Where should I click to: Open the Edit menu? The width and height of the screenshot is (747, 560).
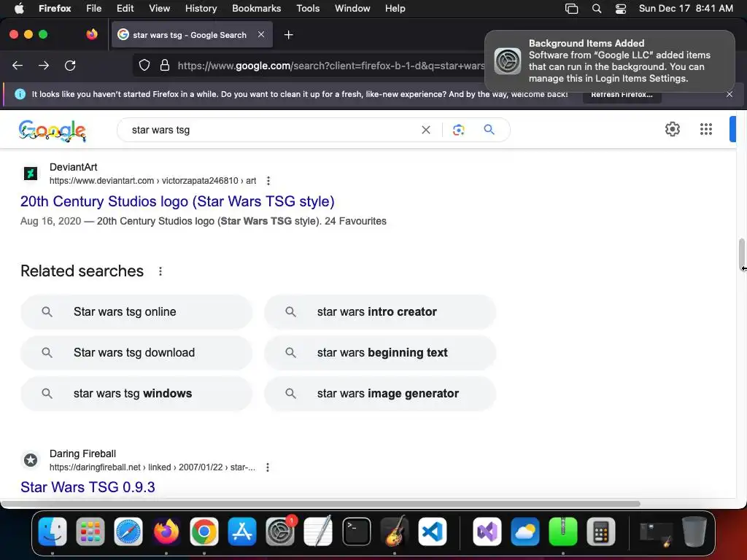click(x=125, y=8)
